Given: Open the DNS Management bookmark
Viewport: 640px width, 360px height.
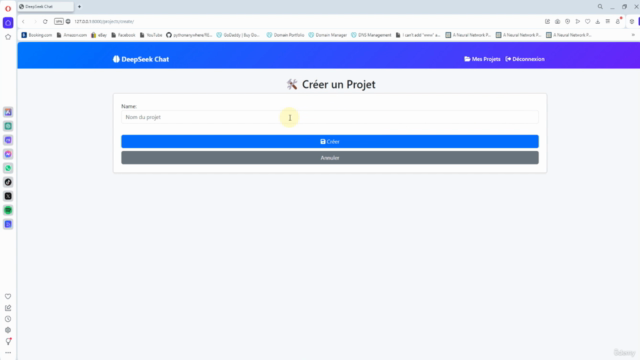Looking at the screenshot, I should [x=371, y=35].
